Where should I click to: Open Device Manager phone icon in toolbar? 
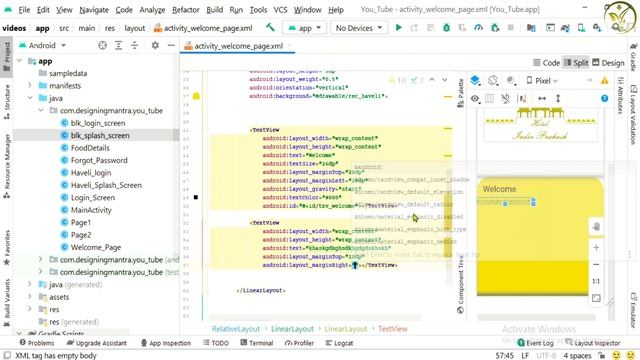click(581, 28)
